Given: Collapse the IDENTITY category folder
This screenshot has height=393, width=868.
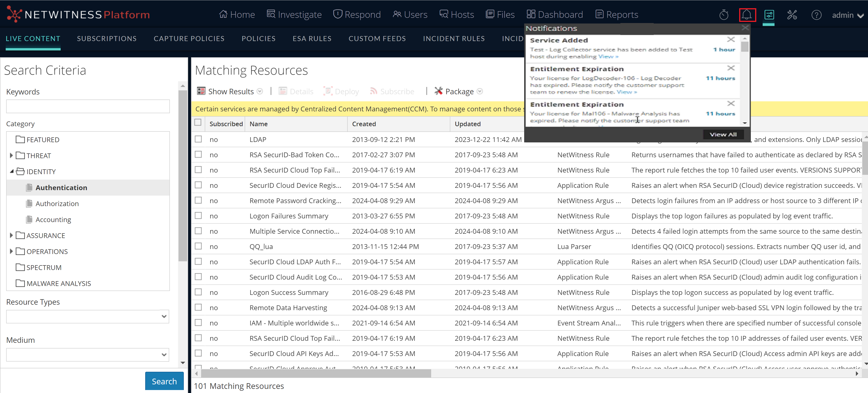Looking at the screenshot, I should 11,171.
